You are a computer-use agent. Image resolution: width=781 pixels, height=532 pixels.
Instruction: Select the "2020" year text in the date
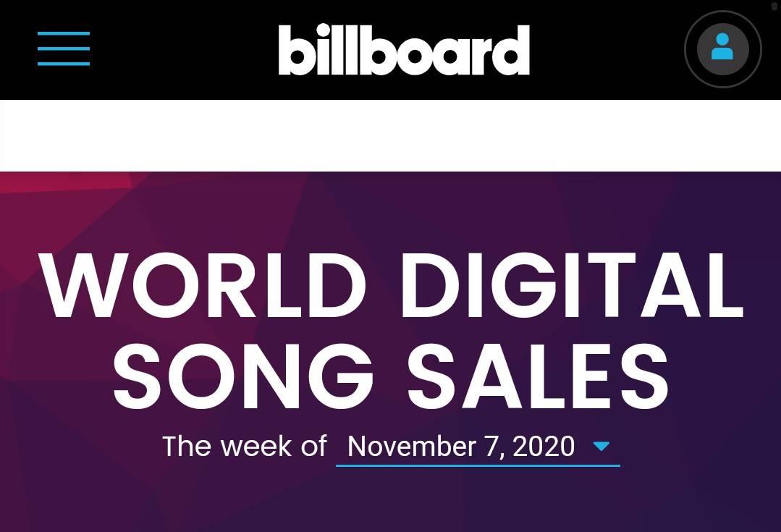pos(544,446)
